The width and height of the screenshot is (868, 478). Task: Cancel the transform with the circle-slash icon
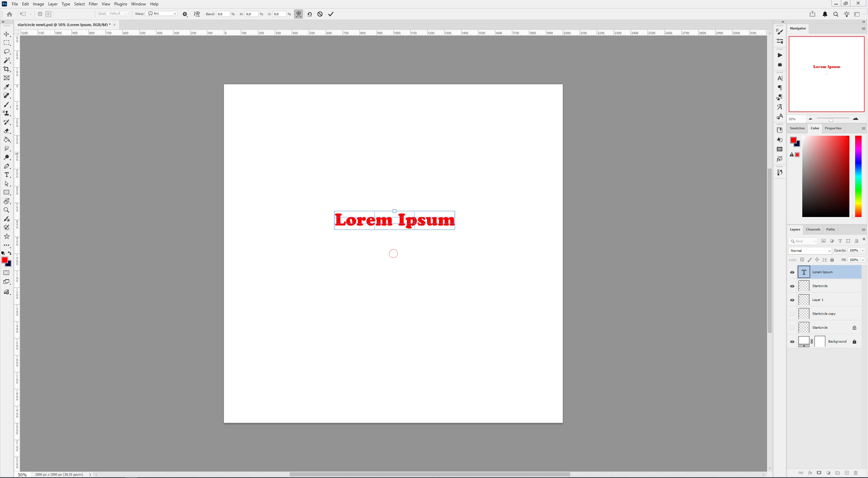tap(320, 14)
